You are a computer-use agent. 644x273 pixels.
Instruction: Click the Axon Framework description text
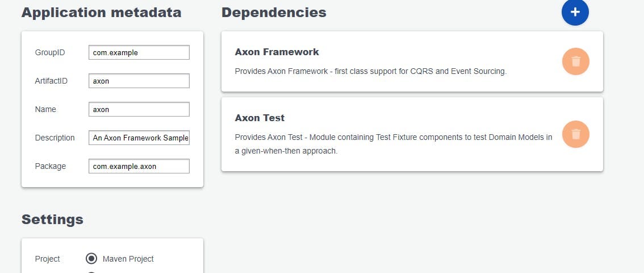click(370, 72)
